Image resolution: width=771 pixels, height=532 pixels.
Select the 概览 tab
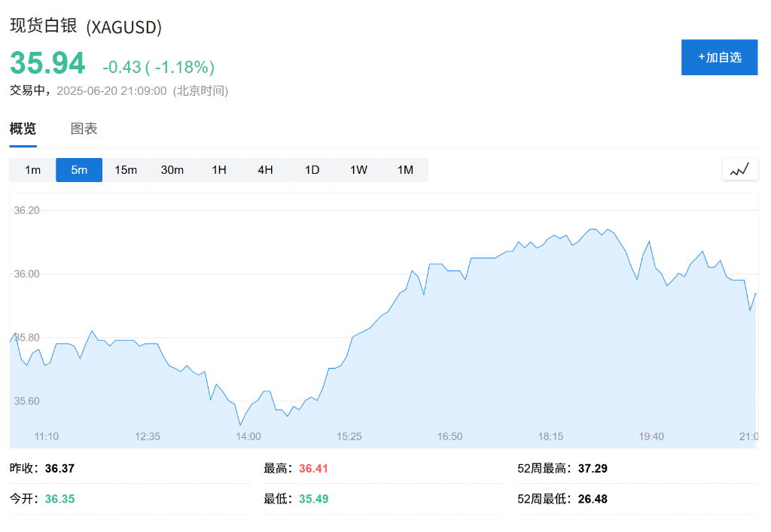click(23, 129)
